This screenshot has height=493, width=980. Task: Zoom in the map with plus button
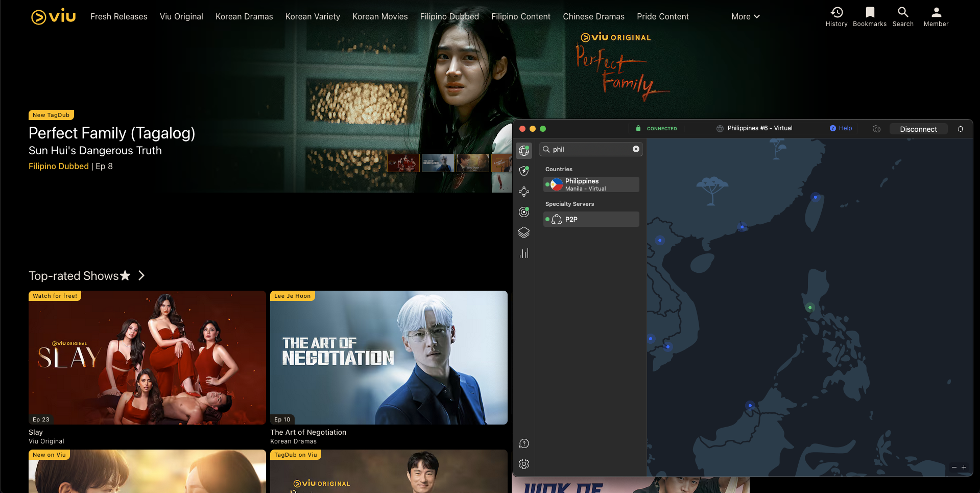[964, 467]
